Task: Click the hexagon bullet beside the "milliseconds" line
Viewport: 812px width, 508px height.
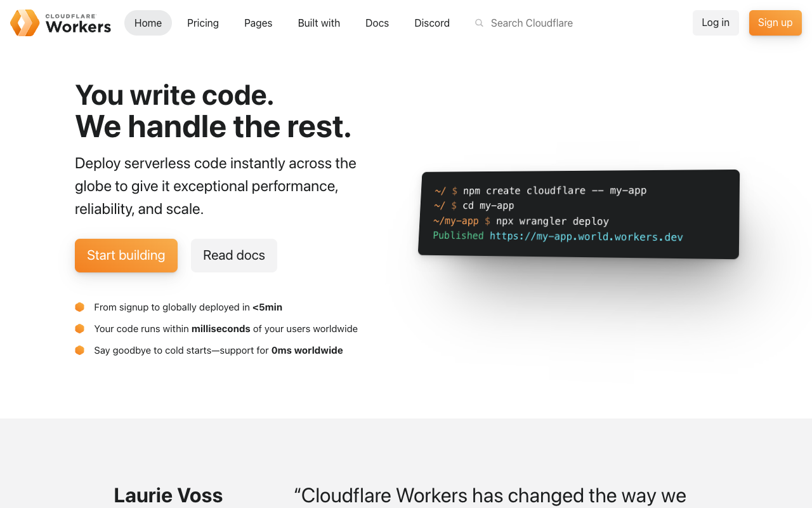Action: click(80, 329)
